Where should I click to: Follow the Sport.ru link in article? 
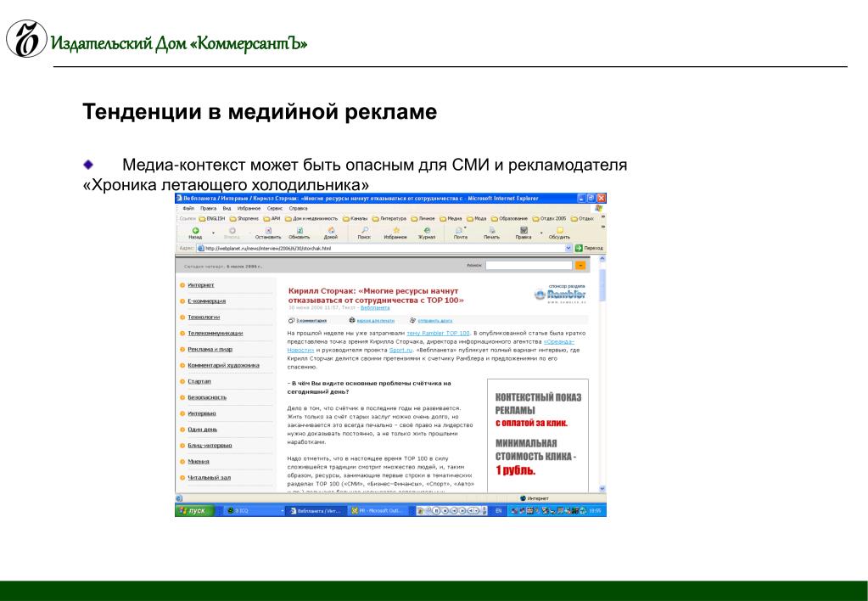coord(400,350)
